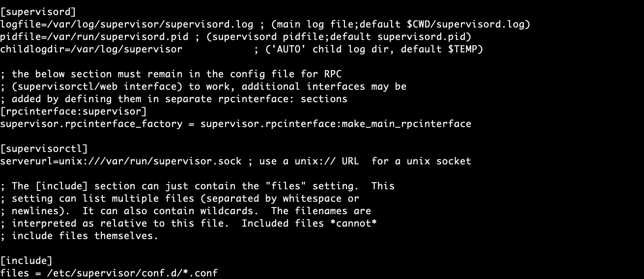Click supervisor.rpcinterface_factory key
Viewport: 644px width, 279px height.
coord(91,124)
